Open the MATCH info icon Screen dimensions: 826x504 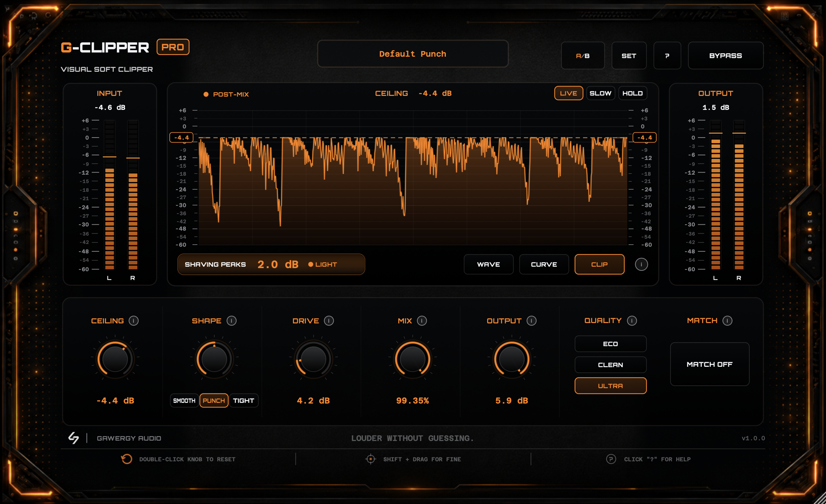(728, 321)
